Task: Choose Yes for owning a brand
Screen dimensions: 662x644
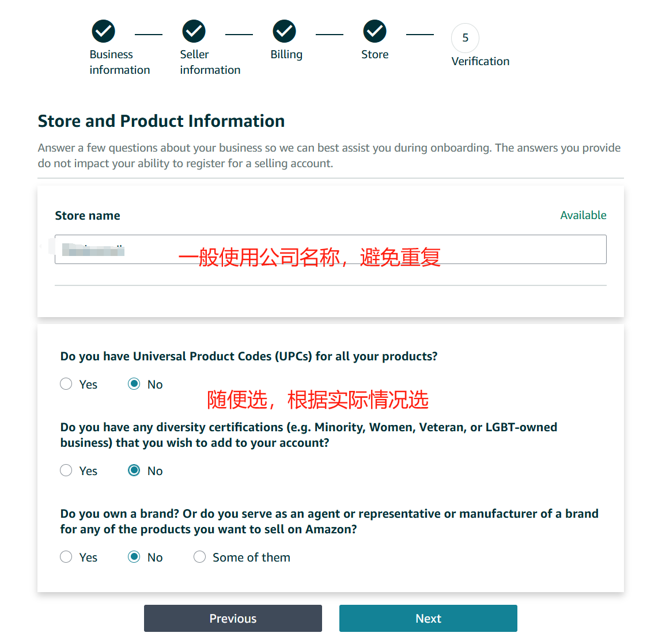Action: (66, 557)
